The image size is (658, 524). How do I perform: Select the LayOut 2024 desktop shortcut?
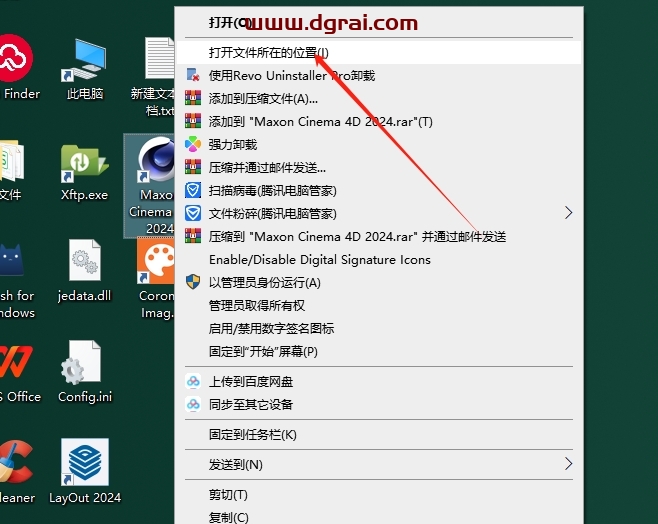84,471
